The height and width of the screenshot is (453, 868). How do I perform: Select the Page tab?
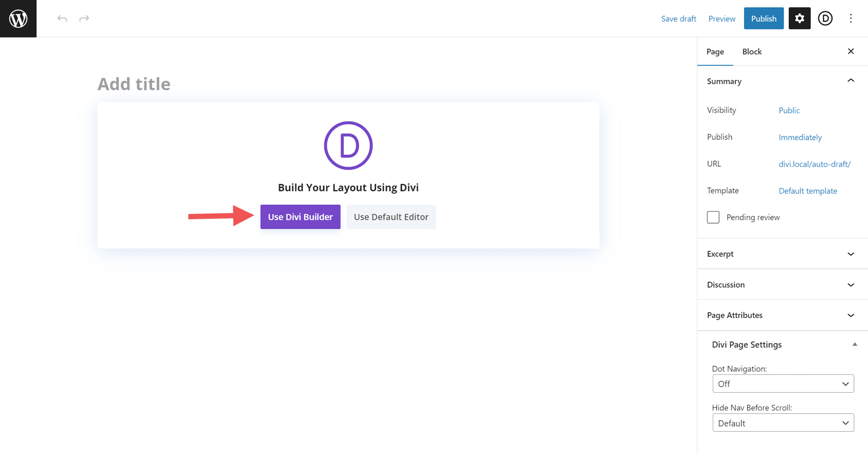(715, 52)
